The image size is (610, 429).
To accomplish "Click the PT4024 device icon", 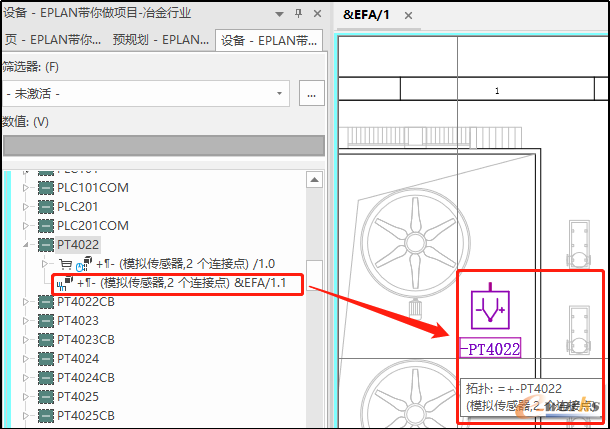I will 46,359.
